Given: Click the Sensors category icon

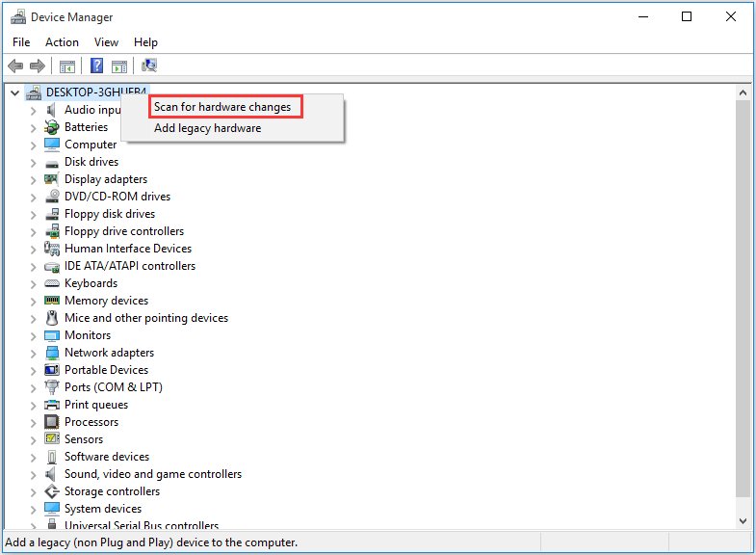Looking at the screenshot, I should (x=52, y=438).
